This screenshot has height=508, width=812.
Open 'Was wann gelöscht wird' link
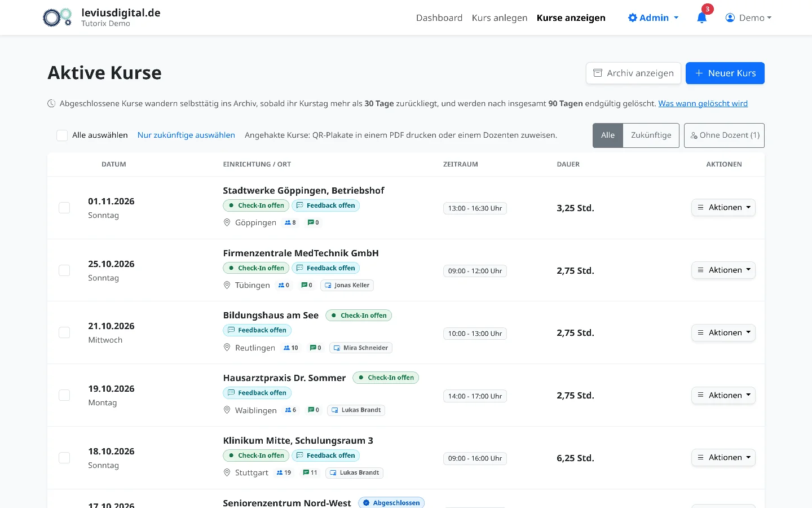(x=703, y=103)
